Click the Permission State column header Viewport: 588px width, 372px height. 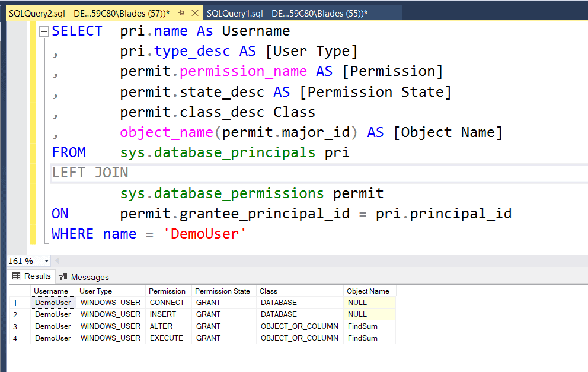click(222, 291)
